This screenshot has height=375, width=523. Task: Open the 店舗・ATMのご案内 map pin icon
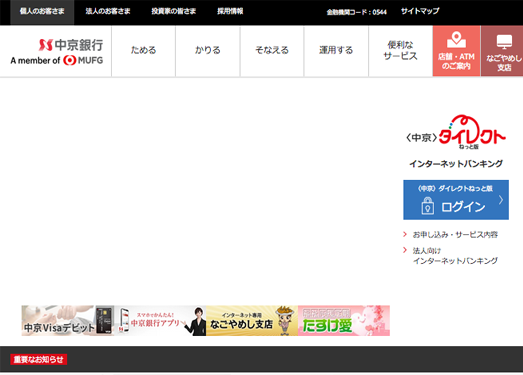pyautogui.click(x=456, y=40)
